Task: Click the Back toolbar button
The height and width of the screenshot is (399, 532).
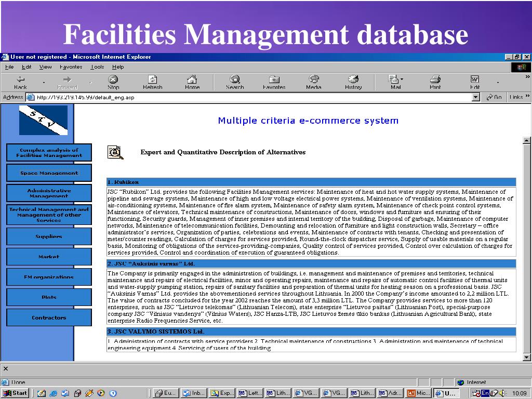Action: coord(20,83)
